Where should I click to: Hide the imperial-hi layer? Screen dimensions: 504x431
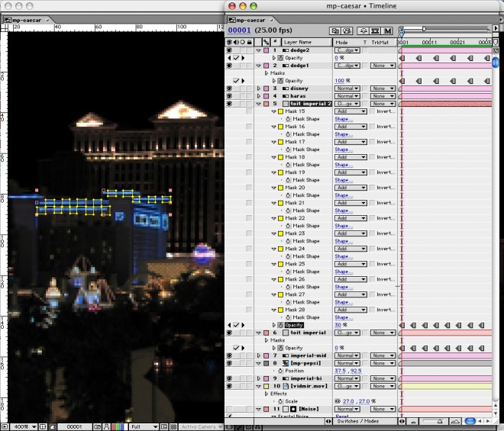230,378
